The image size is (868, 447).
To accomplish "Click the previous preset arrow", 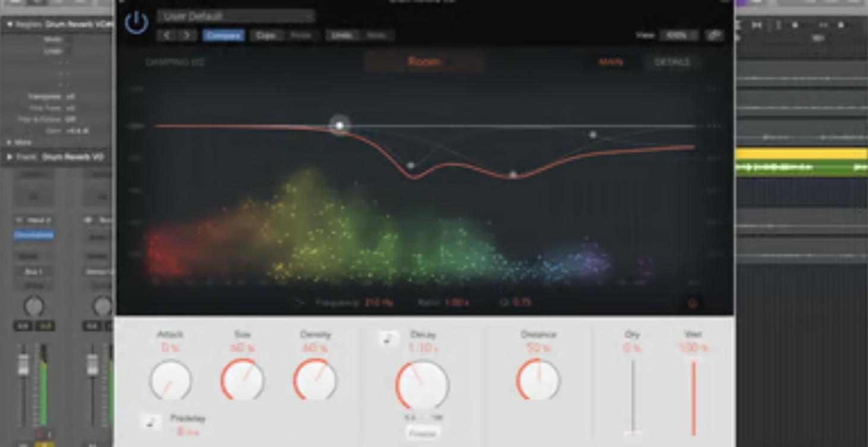I will click(x=167, y=35).
